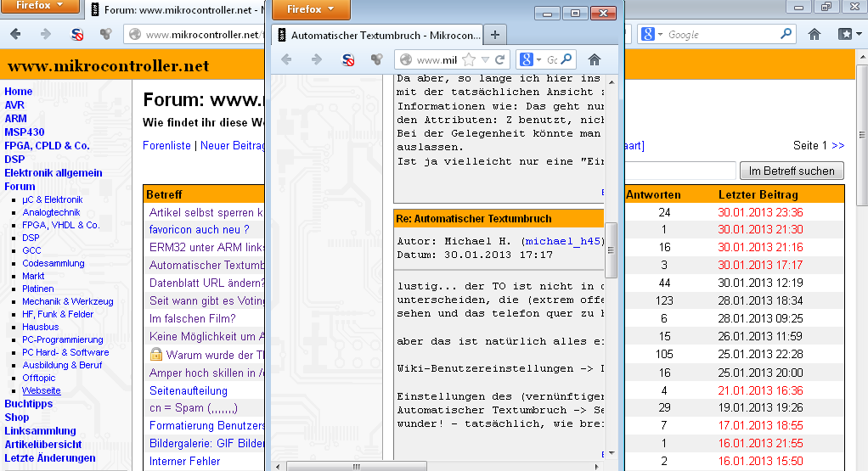Click the last post date 30.01.2013 23:36

[x=760, y=212]
